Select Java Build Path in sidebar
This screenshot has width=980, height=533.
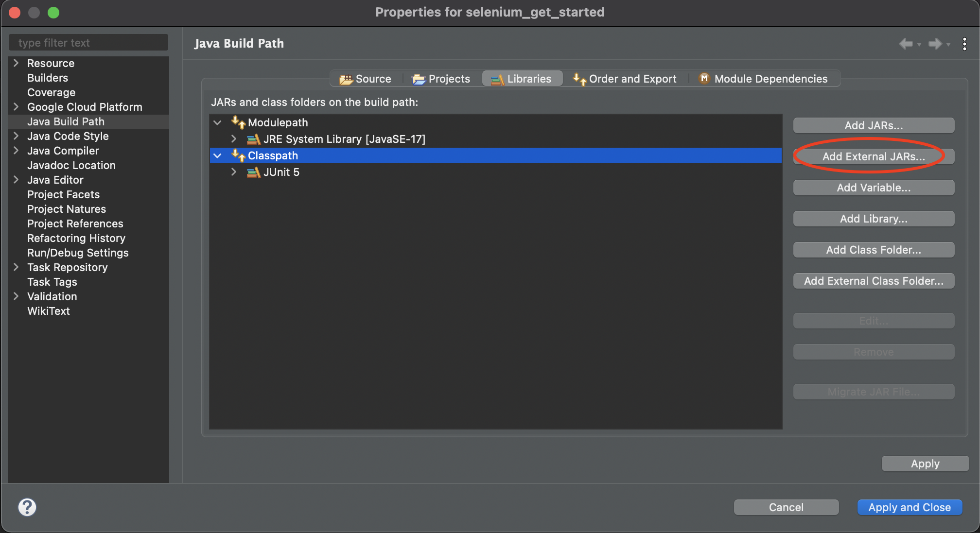click(66, 121)
